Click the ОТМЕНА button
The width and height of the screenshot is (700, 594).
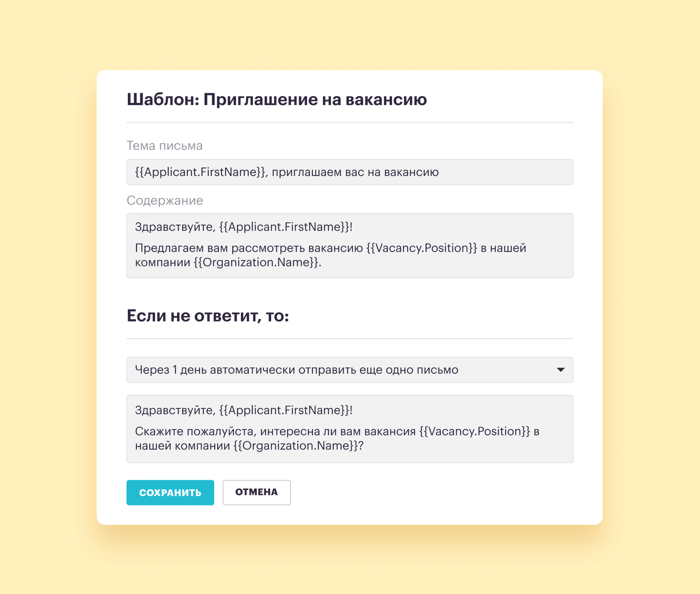pyautogui.click(x=256, y=492)
